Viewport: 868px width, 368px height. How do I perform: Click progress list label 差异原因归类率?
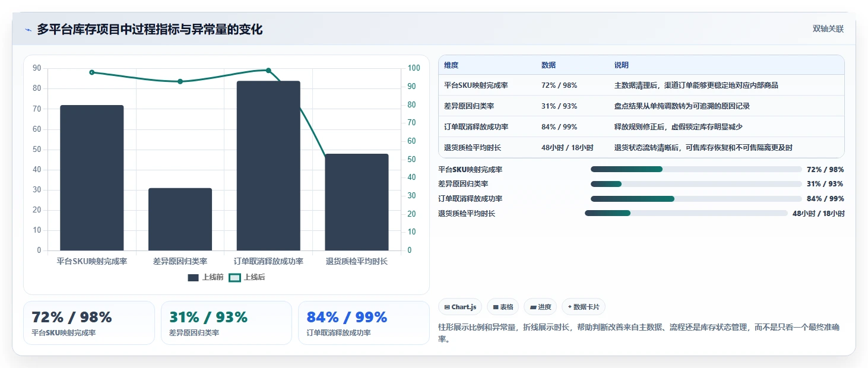(463, 184)
